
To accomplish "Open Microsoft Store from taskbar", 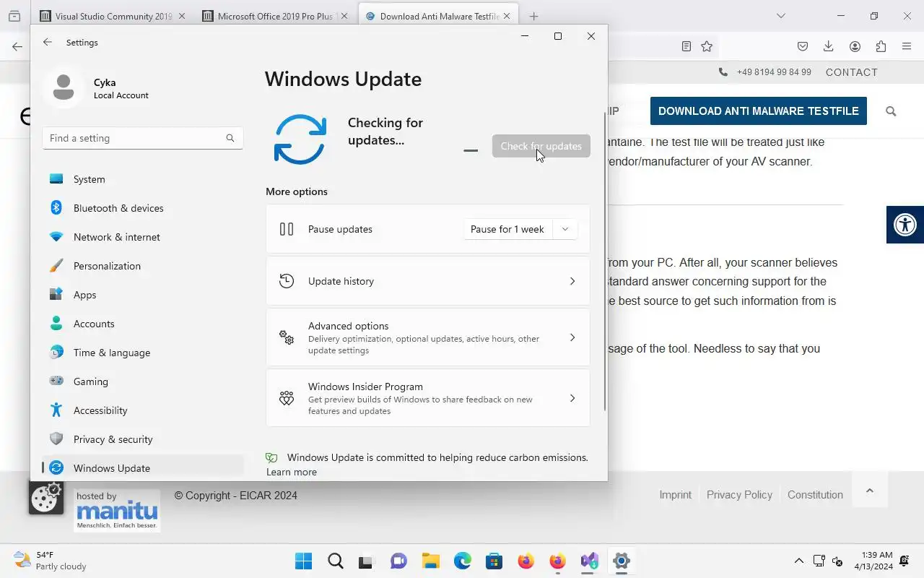I will click(494, 561).
